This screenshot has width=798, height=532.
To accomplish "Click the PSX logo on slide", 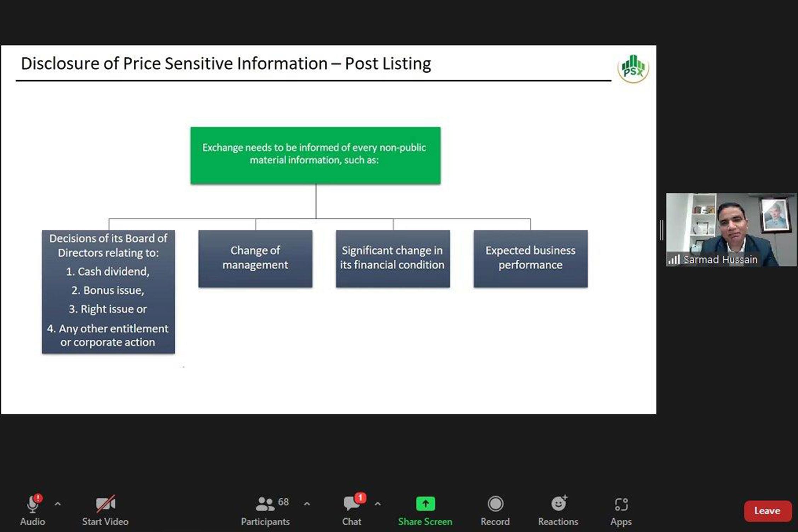I will [x=633, y=68].
